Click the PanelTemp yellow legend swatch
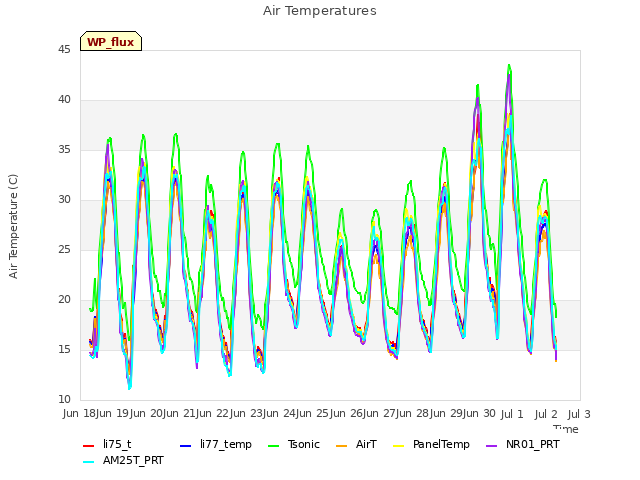 pos(398,446)
